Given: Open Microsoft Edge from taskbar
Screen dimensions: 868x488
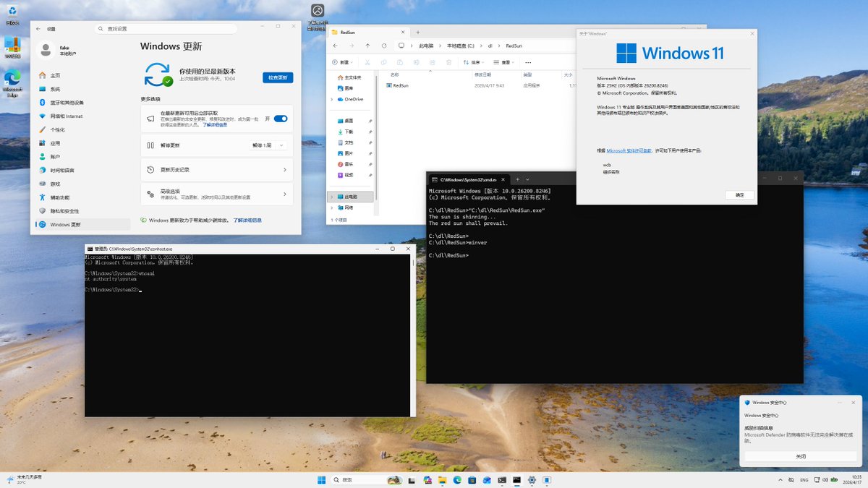Looking at the screenshot, I should tap(458, 480).
